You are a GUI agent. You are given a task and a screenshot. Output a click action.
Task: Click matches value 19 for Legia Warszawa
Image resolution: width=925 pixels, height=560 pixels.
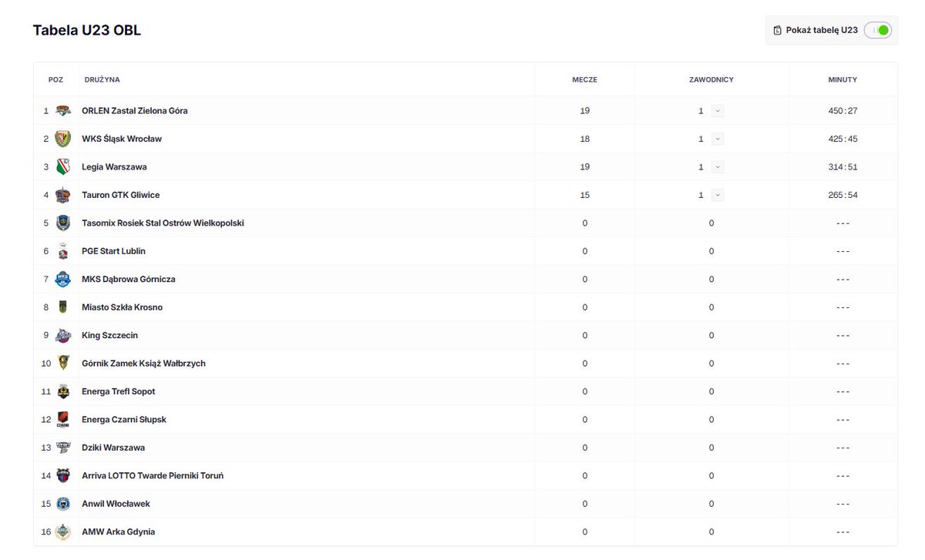click(585, 167)
